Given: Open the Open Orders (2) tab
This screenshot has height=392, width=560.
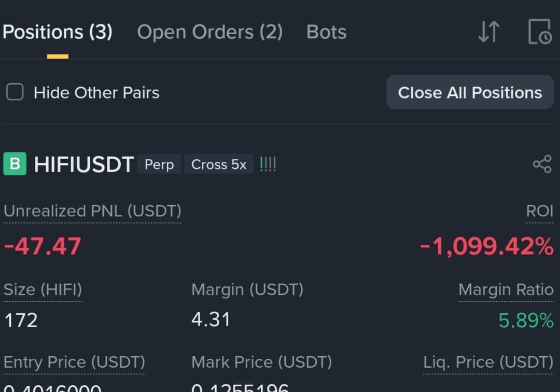Looking at the screenshot, I should [x=210, y=32].
